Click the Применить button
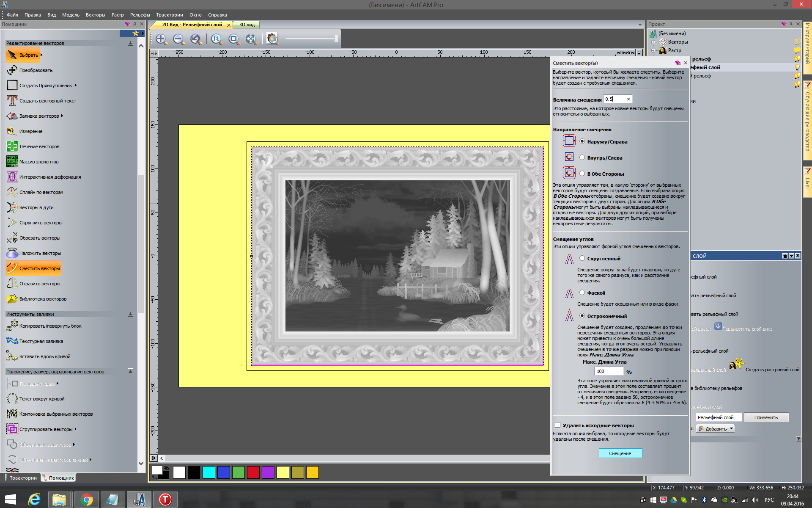Image resolution: width=812 pixels, height=508 pixels. coord(766,417)
